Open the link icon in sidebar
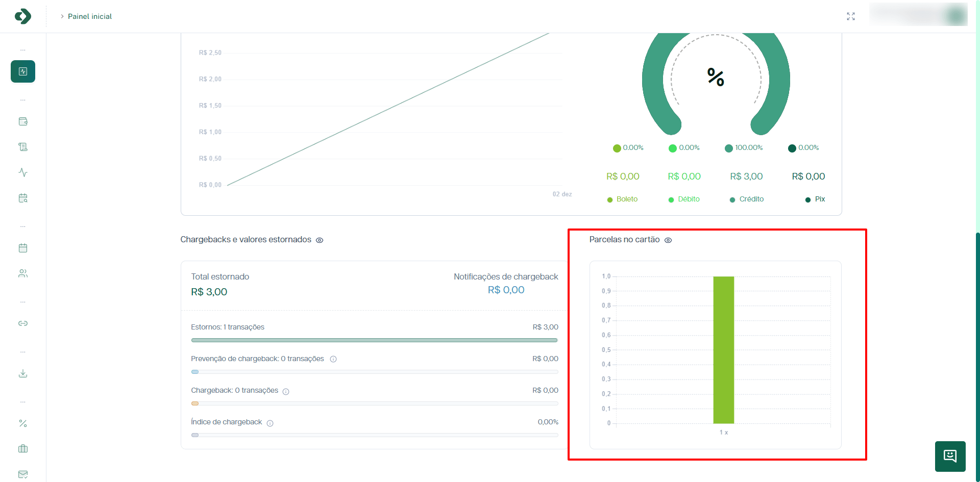Image resolution: width=980 pixels, height=482 pixels. point(23,323)
